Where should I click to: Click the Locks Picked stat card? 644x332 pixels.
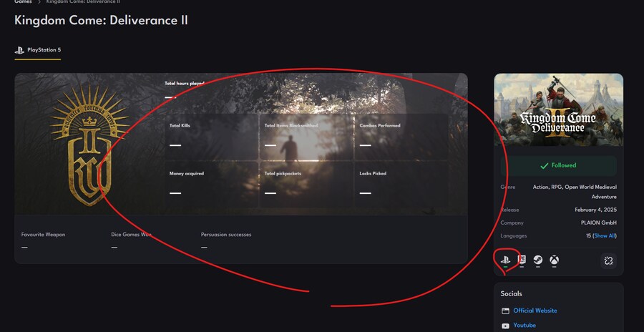point(401,185)
